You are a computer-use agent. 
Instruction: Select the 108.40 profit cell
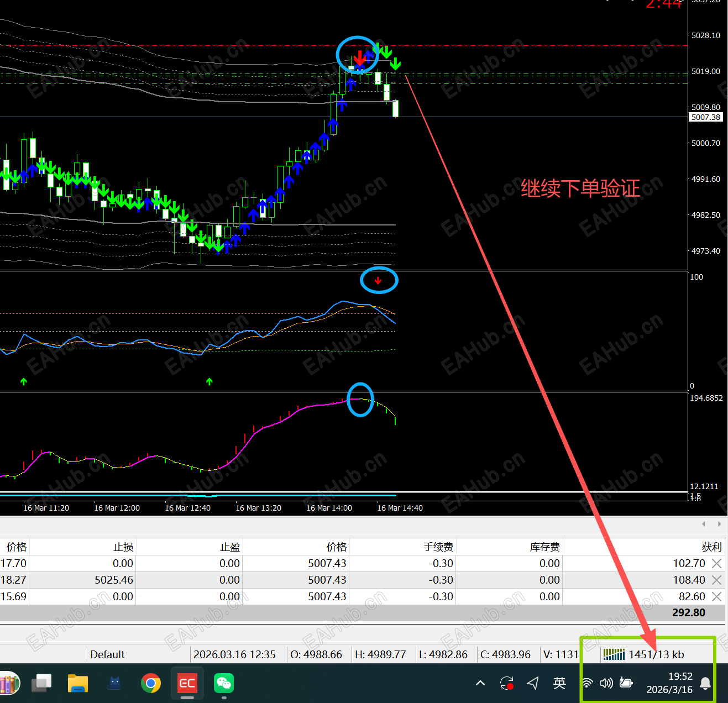coord(689,580)
